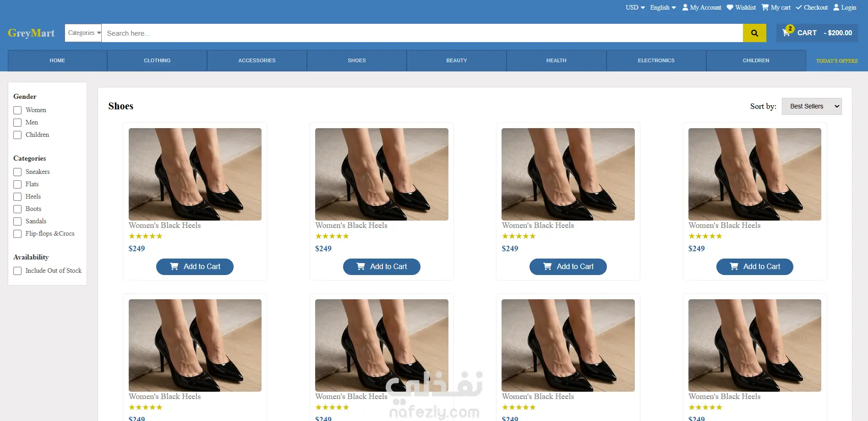868x421 pixels.
Task: Open fourth bottom-row product image
Action: click(x=755, y=345)
